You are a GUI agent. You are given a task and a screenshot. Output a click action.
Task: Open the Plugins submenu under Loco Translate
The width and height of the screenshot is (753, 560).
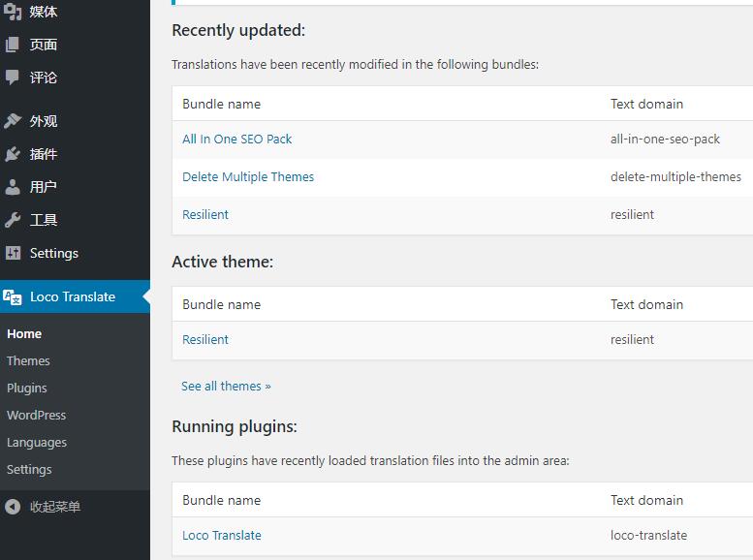point(27,388)
